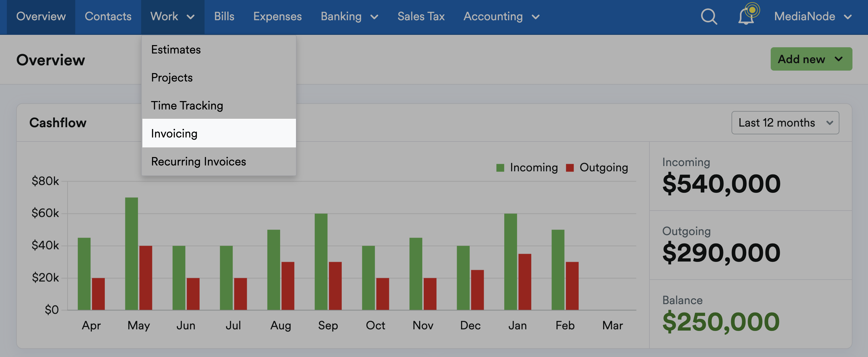Screen dimensions: 868x357
Task: Open the Estimates page
Action: (x=176, y=49)
